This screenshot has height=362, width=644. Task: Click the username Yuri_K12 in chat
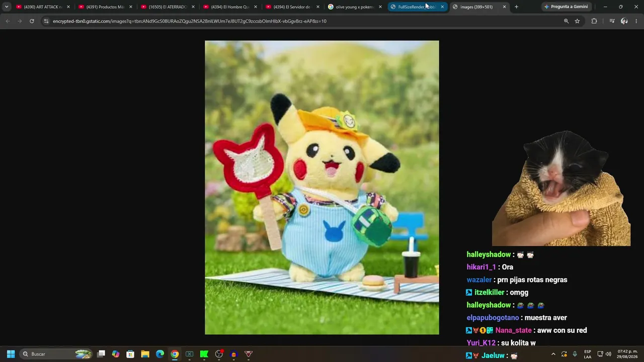click(481, 343)
